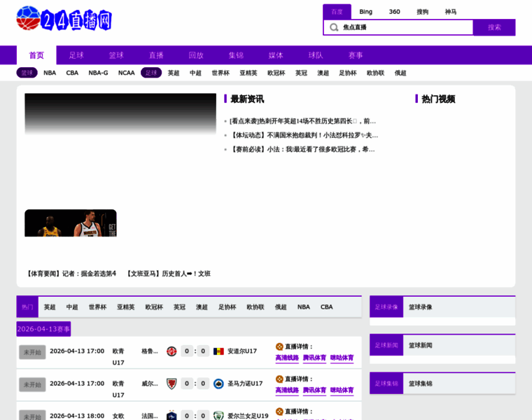
Task: Open 首页 in main navigation
Action: (36, 55)
